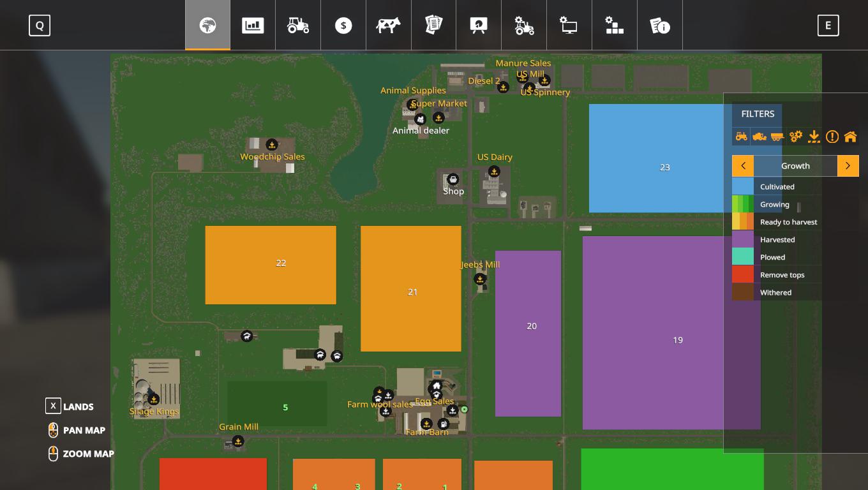Toggle the tractor vehicles map filter
Screen dimensions: 868x490
(x=741, y=136)
